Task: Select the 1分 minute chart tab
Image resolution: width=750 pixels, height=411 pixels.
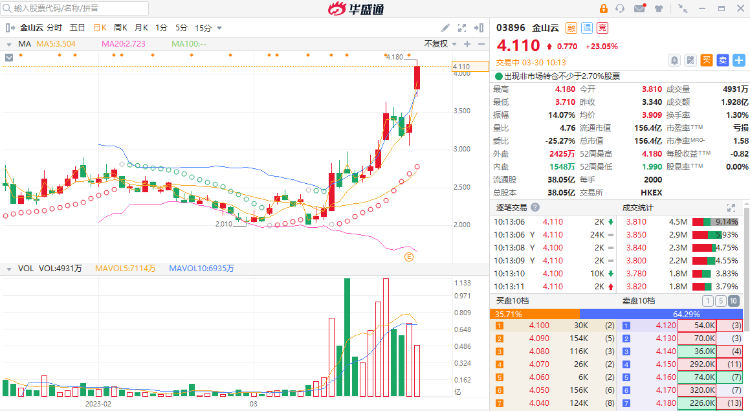Action: coord(161,28)
